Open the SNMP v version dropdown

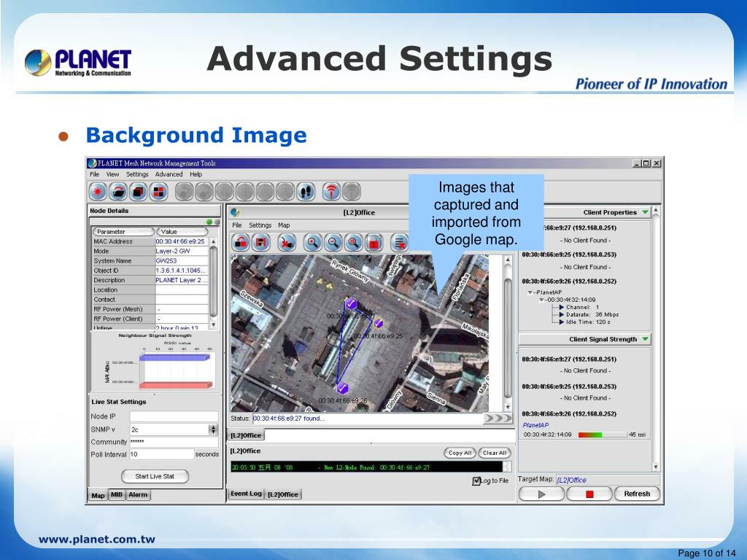point(213,429)
